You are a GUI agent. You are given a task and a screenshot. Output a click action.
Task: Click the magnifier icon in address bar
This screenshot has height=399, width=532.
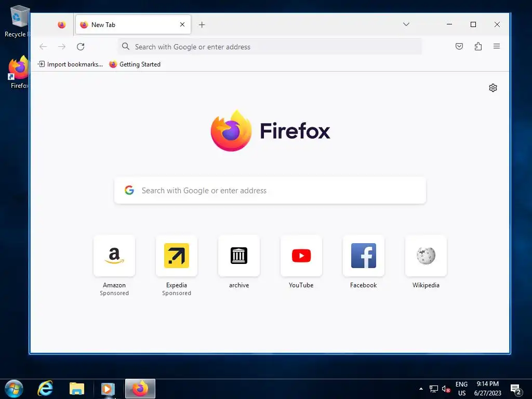126,46
